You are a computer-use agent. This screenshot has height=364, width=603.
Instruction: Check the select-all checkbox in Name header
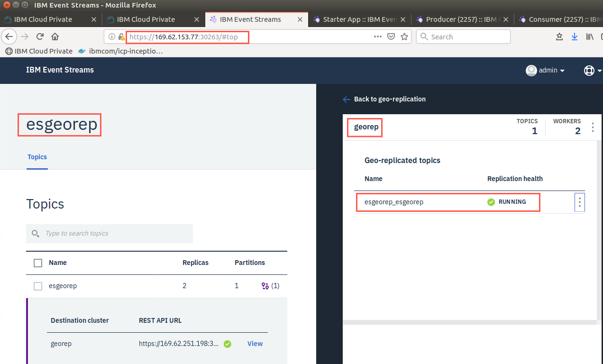point(38,263)
